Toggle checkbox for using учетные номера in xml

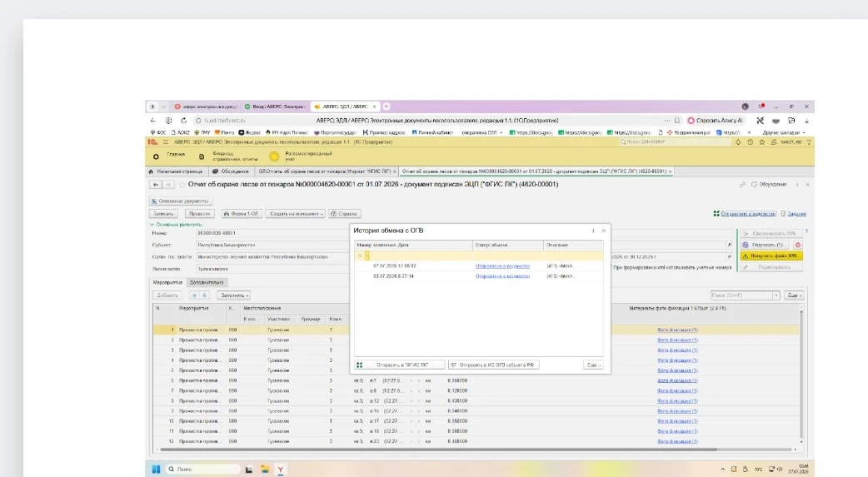611,267
